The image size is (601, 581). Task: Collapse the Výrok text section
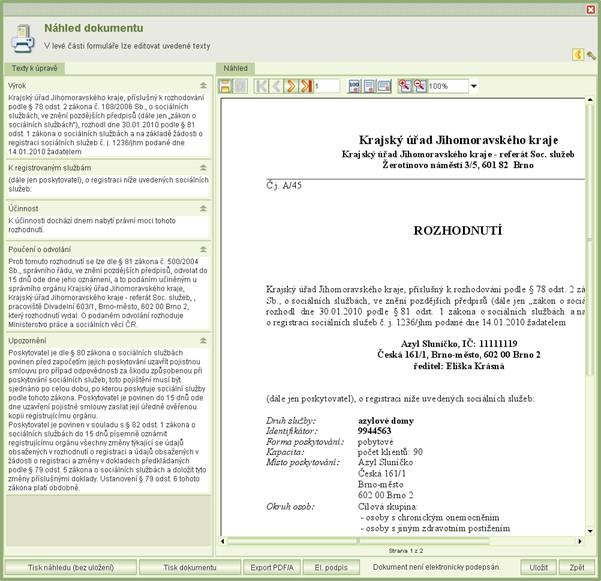pos(203,85)
